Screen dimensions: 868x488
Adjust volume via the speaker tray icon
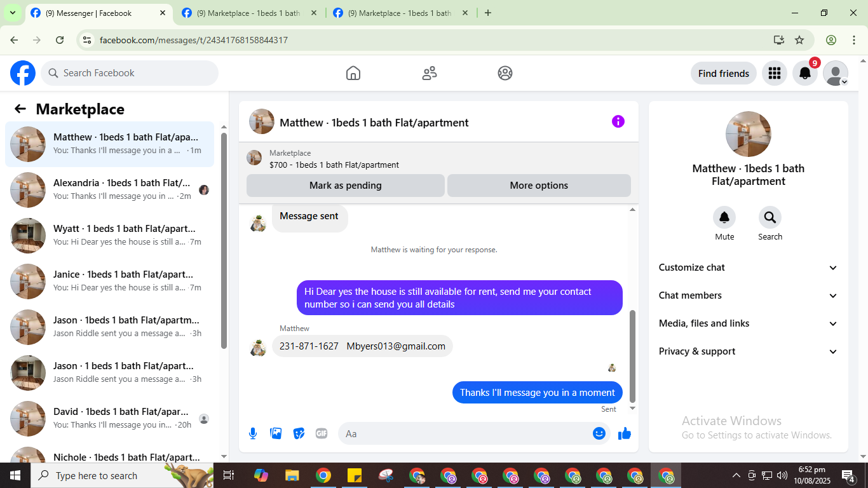(x=782, y=475)
